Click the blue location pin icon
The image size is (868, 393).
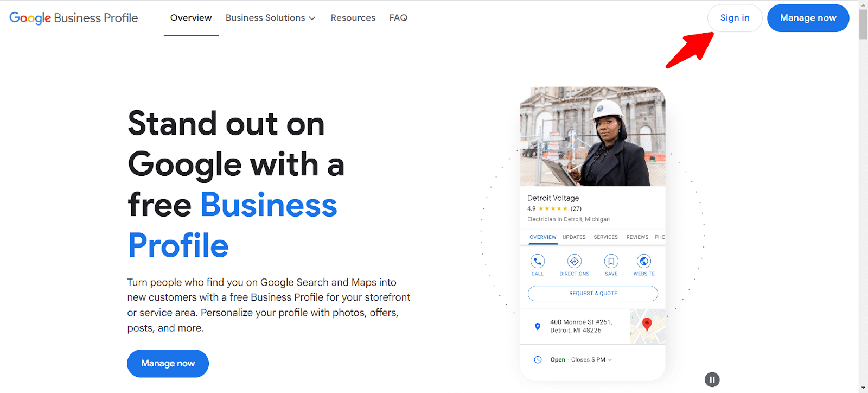[538, 326]
